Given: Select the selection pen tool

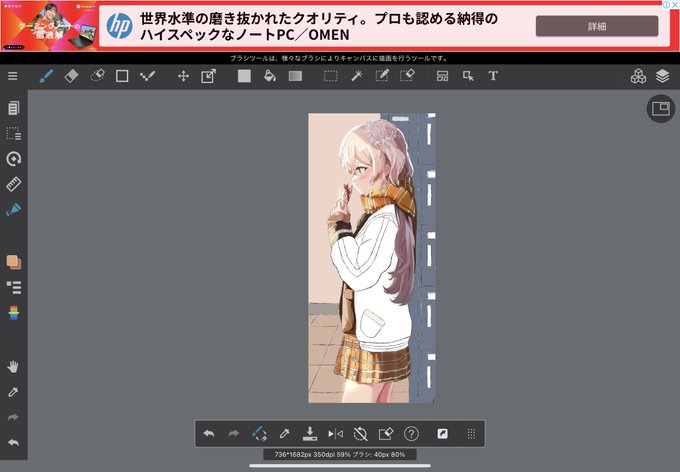Looking at the screenshot, I should pyautogui.click(x=382, y=76).
